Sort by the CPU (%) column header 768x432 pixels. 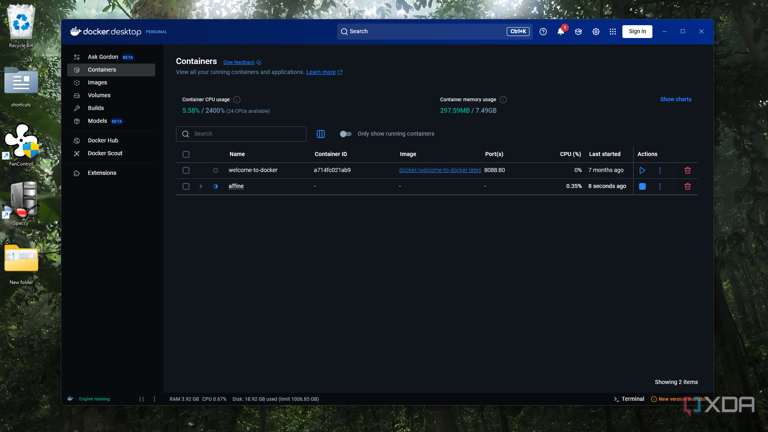570,154
